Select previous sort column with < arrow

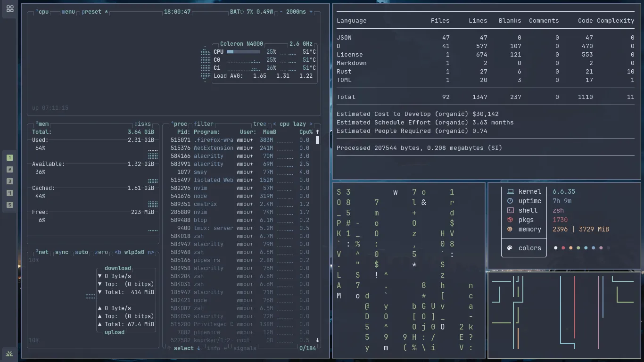275,124
